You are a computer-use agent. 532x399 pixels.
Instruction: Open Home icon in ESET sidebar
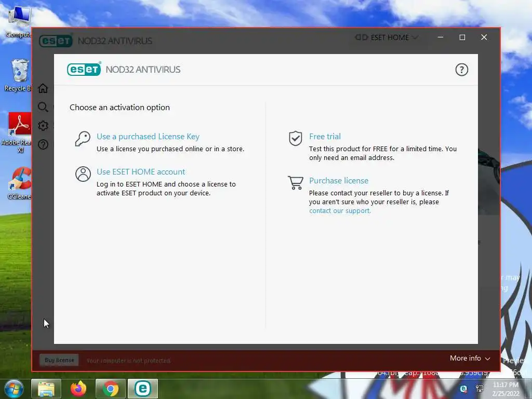43,88
